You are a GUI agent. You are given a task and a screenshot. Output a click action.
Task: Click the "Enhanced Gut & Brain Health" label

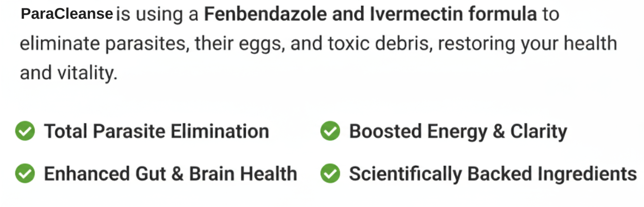[x=170, y=174]
